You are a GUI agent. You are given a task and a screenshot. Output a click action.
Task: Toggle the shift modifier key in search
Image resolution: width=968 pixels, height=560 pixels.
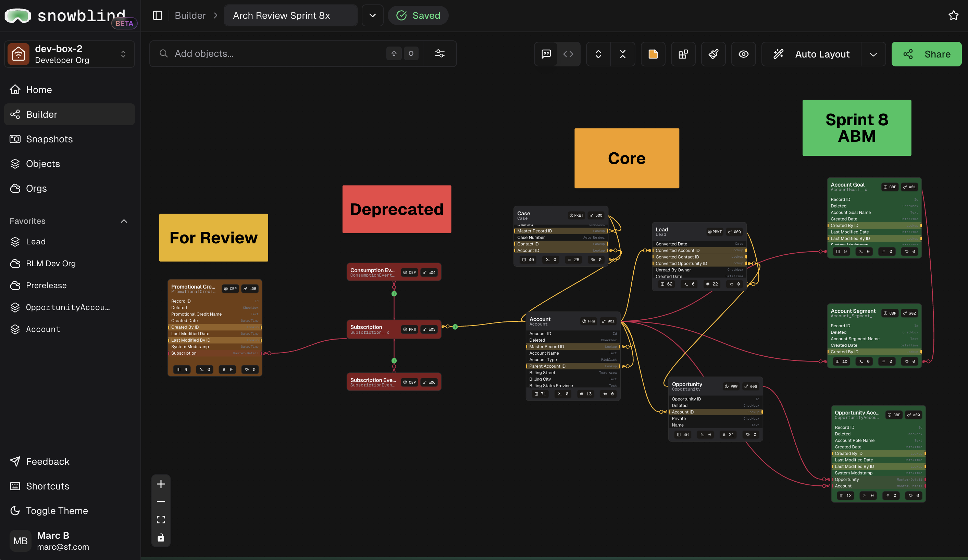pos(394,53)
